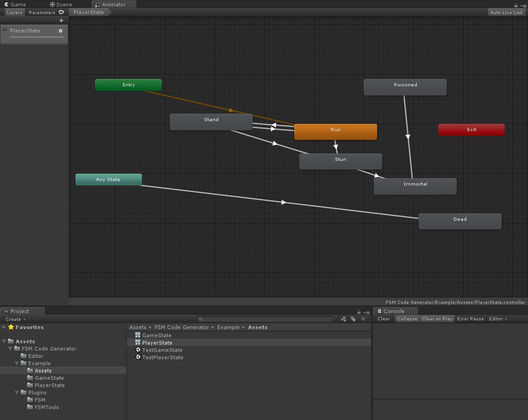The height and width of the screenshot is (420, 528).
Task: Open the Create dropdown in Project
Action: click(x=15, y=319)
